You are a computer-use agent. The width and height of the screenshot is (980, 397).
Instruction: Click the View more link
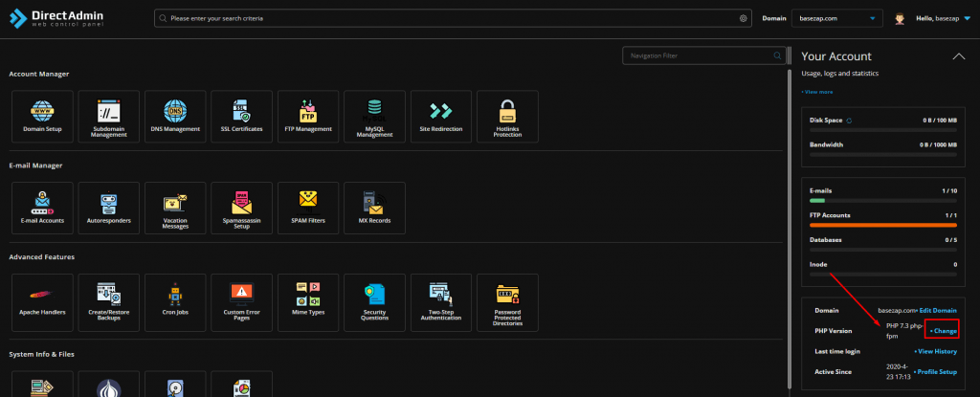(x=817, y=92)
